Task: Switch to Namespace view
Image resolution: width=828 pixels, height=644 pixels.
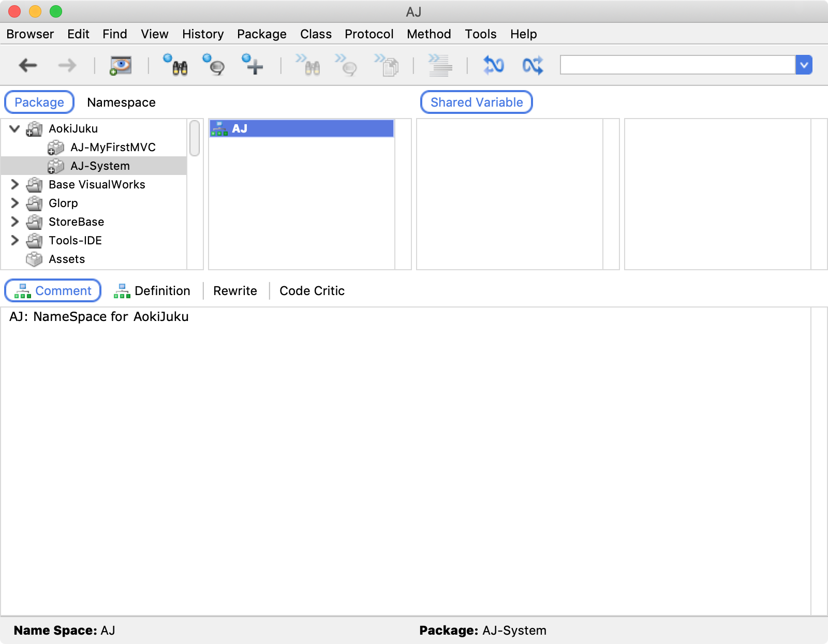Action: click(121, 103)
